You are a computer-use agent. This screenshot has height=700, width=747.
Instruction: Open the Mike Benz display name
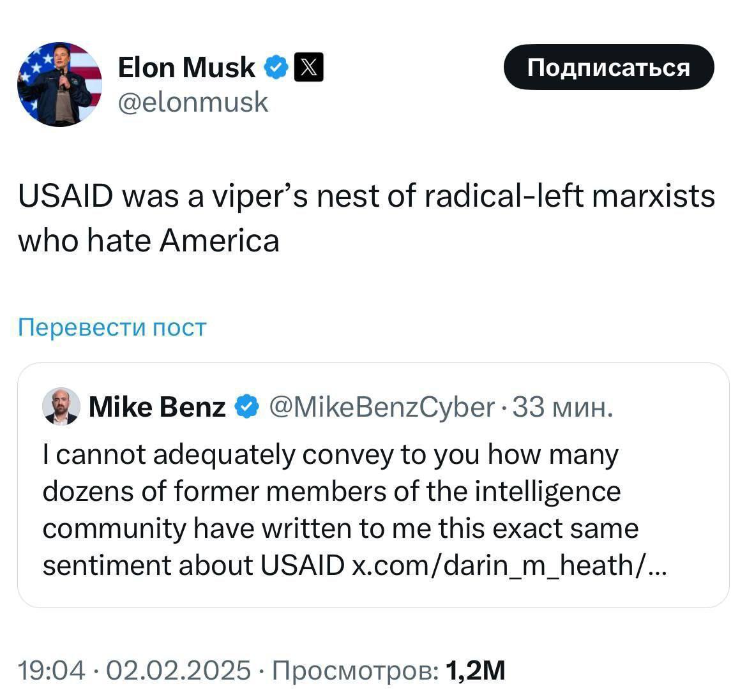tap(156, 406)
